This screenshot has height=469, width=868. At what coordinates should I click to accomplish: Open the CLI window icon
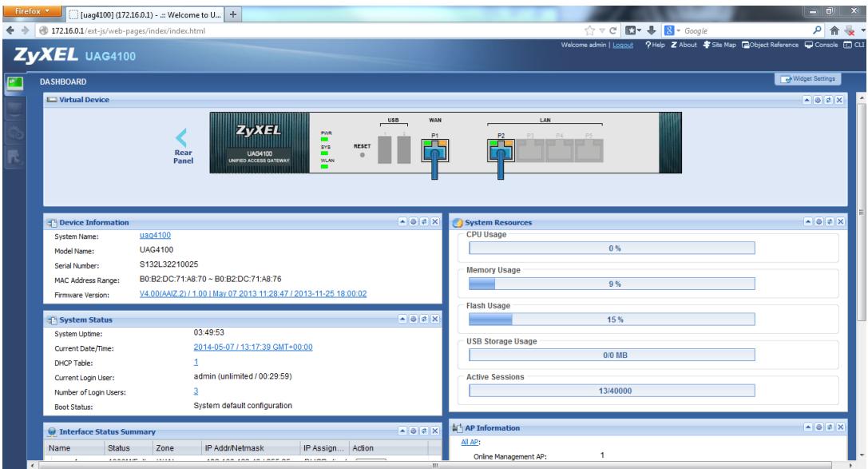coord(847,45)
